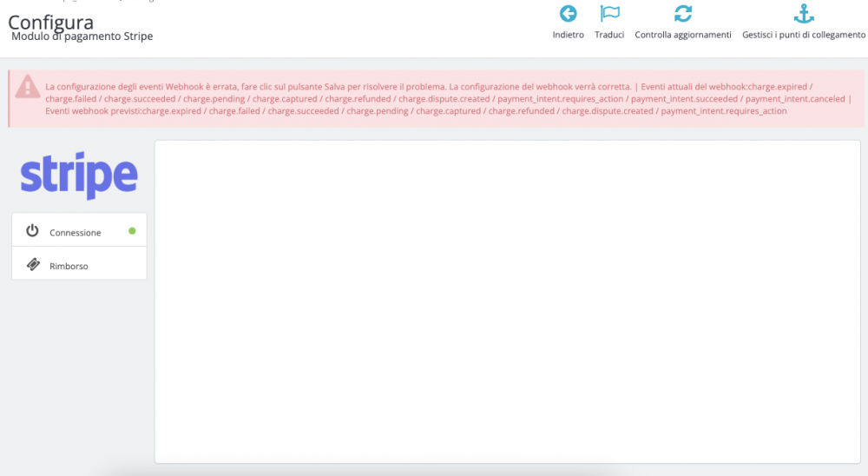The width and height of the screenshot is (868, 476).
Task: Click the warning triangle icon in the alert
Action: [x=27, y=87]
